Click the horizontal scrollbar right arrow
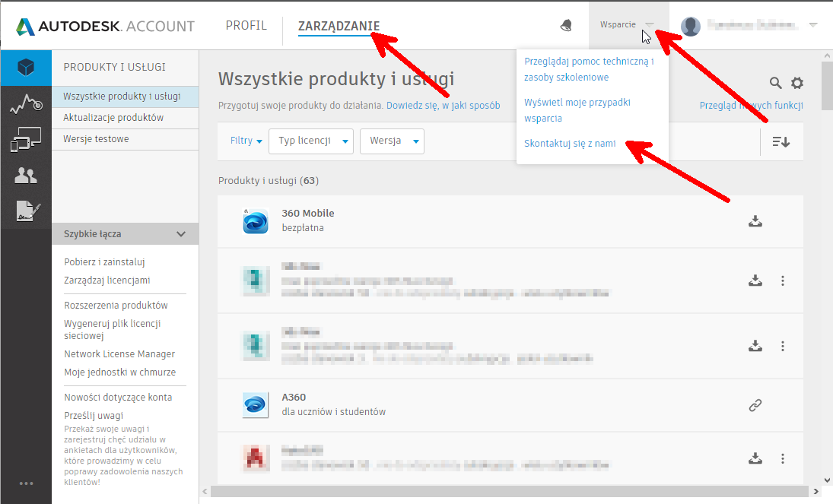This screenshot has height=504, width=833. pyautogui.click(x=816, y=491)
